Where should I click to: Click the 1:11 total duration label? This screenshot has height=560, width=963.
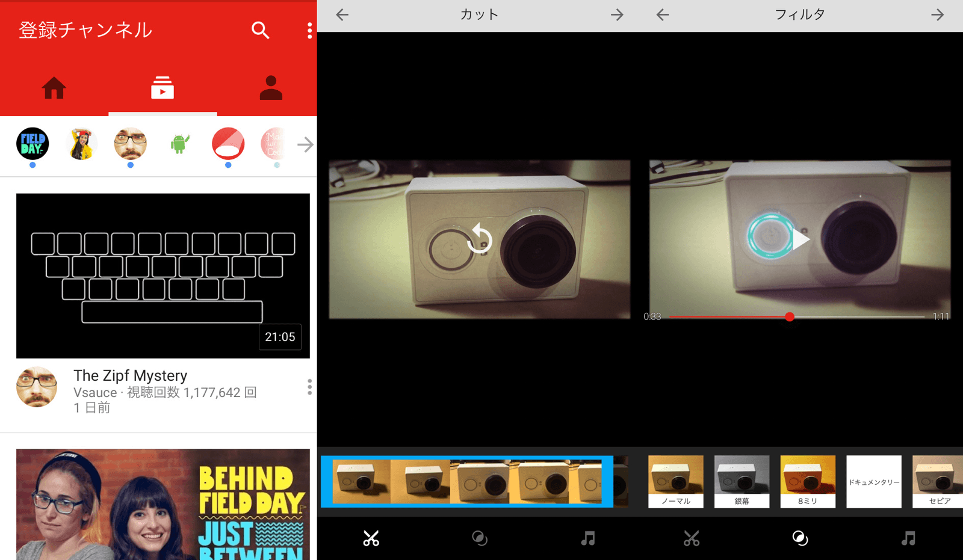[941, 316]
